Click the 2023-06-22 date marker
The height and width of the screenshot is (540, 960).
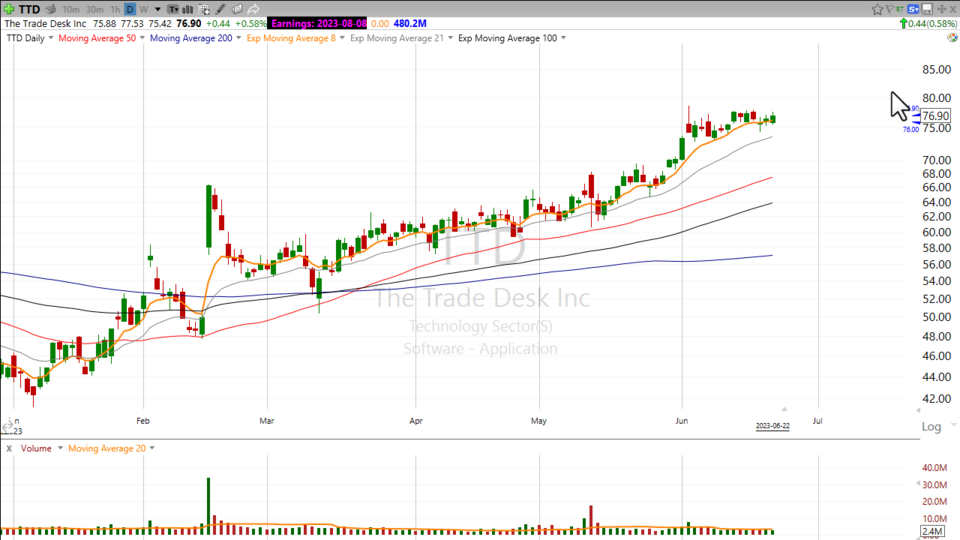pyautogui.click(x=773, y=426)
